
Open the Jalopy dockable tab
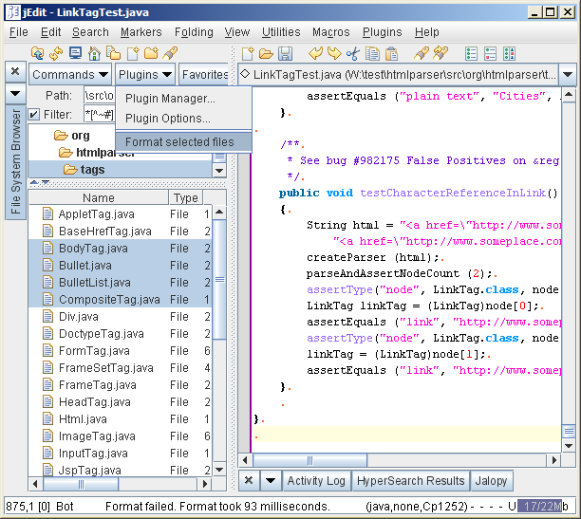491,481
